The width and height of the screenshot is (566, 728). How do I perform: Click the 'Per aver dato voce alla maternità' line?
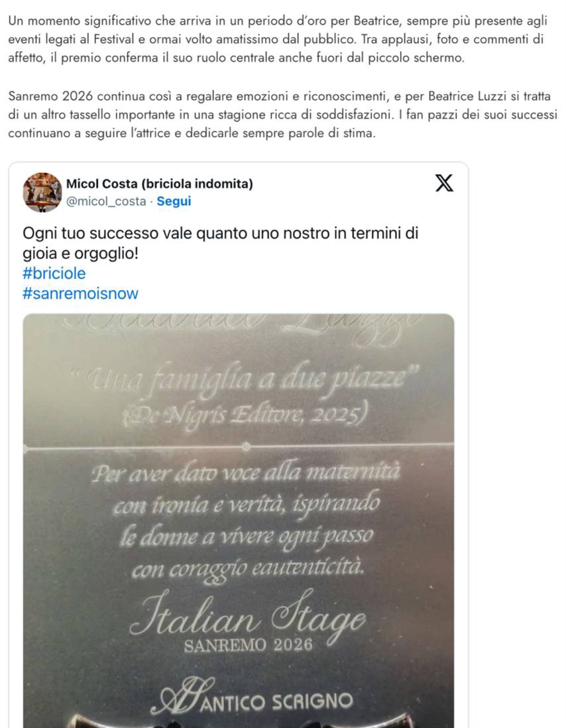pos(245,473)
